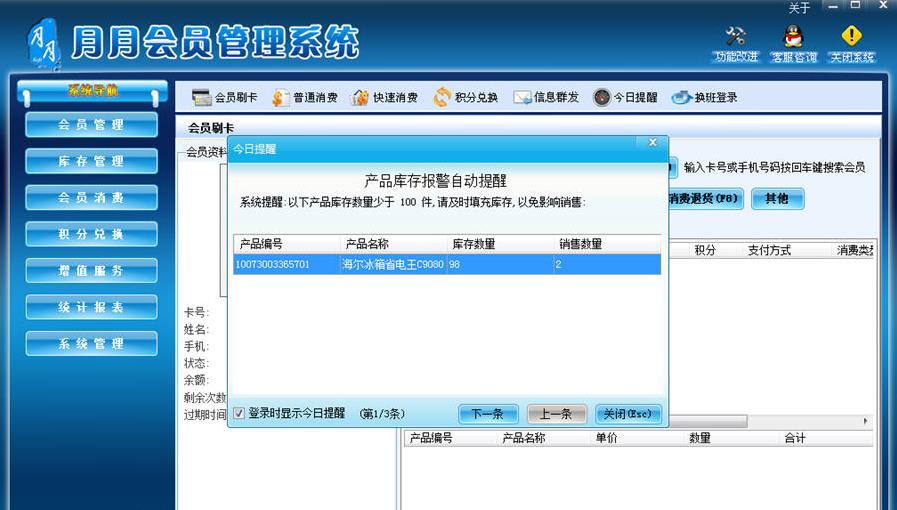
Task: Click the 关于 link at top
Action: pos(799,8)
